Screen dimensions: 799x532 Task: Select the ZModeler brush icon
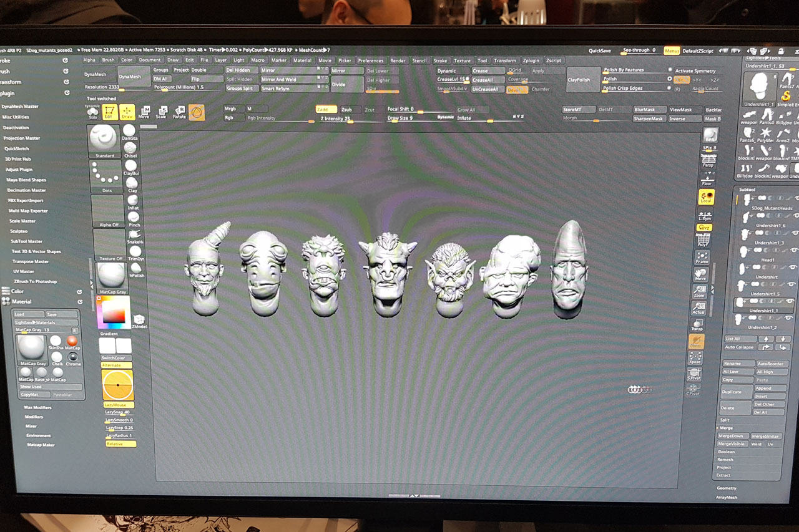pyautogui.click(x=139, y=321)
